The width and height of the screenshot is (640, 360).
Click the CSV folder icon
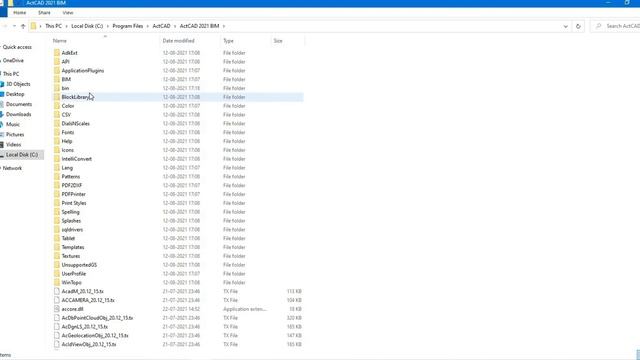point(57,115)
